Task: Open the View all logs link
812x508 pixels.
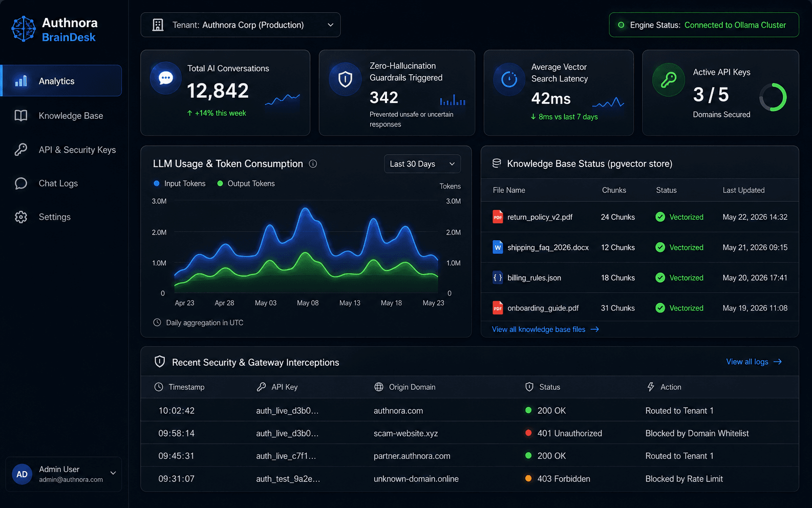Action: point(754,362)
